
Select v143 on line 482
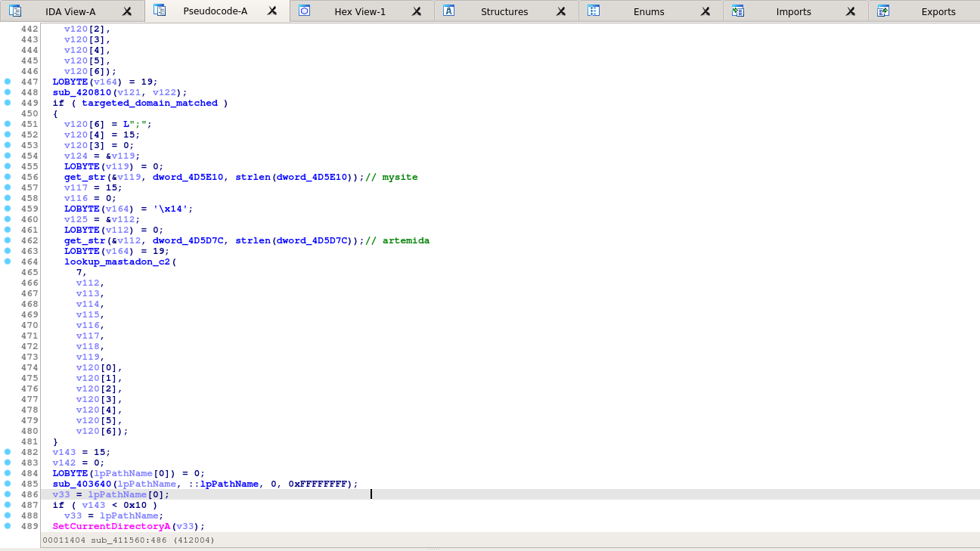pyautogui.click(x=64, y=452)
